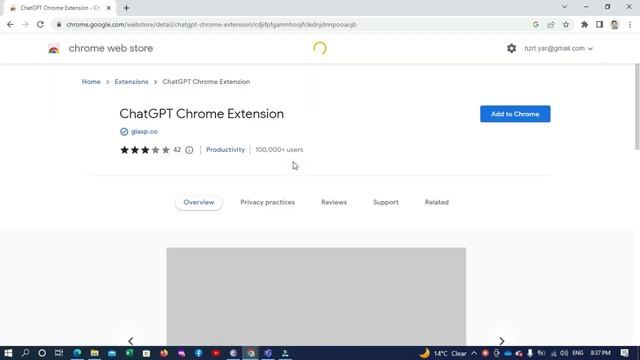Open the Productivity category link
This screenshot has height=360, width=640.
(225, 150)
